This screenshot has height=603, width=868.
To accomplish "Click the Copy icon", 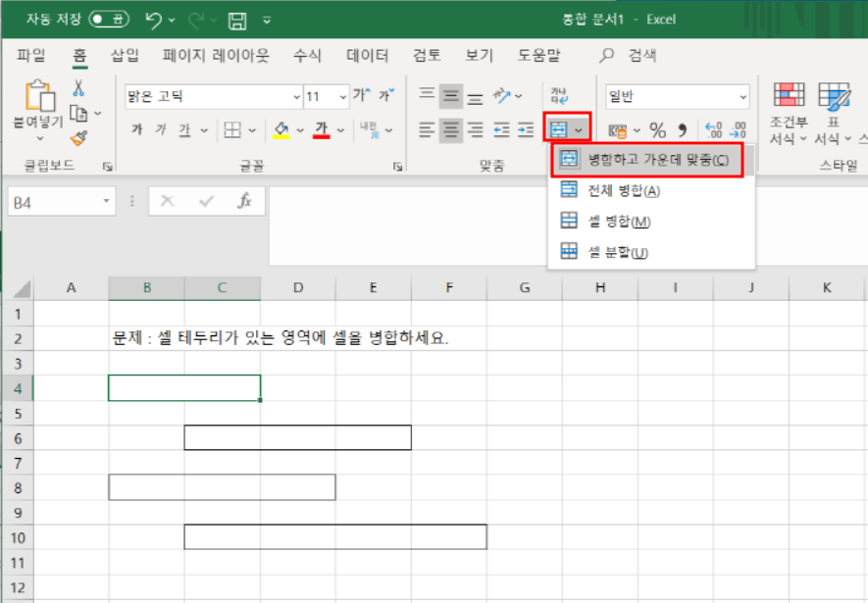I will pos(78,114).
